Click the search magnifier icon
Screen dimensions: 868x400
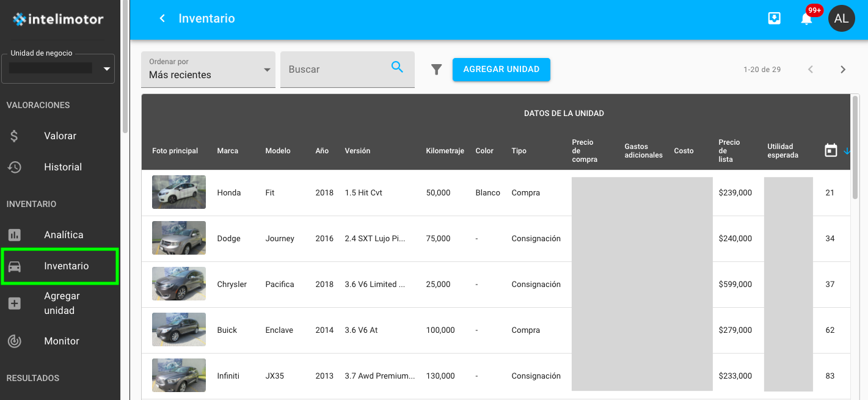pos(397,67)
